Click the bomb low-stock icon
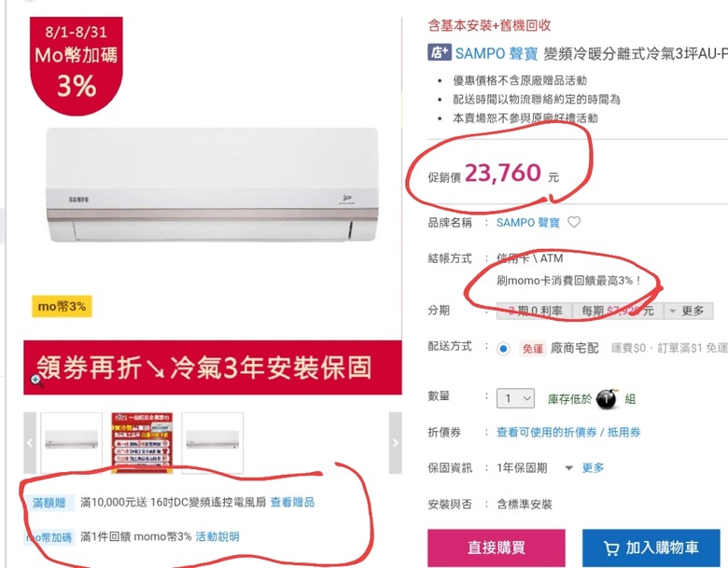728x568 pixels. point(607,398)
